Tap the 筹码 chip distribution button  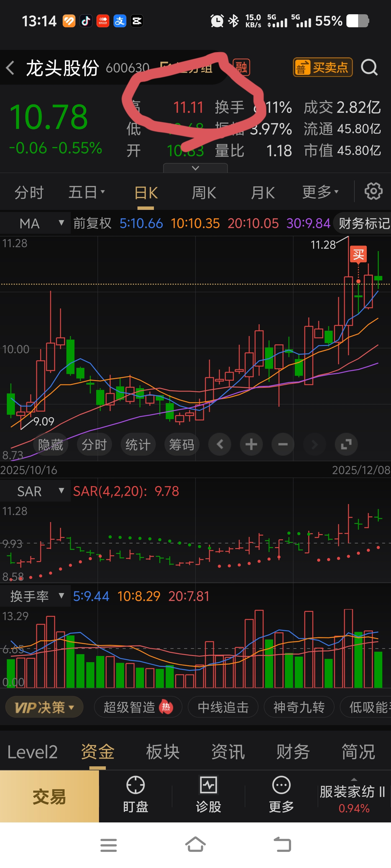click(x=182, y=445)
